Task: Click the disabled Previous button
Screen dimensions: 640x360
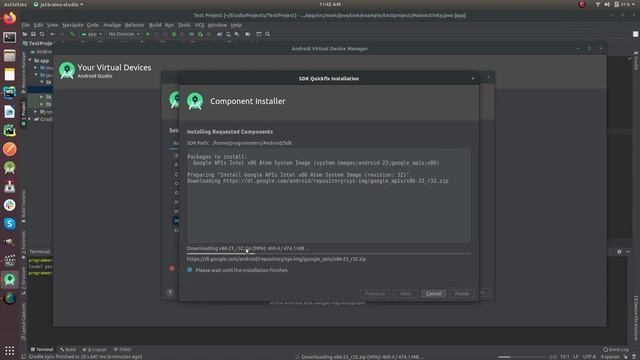Action: (x=375, y=293)
